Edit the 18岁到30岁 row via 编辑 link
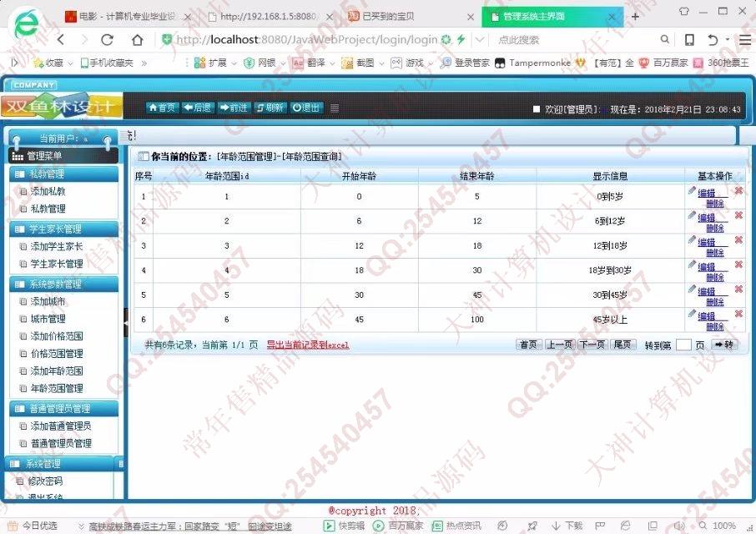 click(706, 267)
